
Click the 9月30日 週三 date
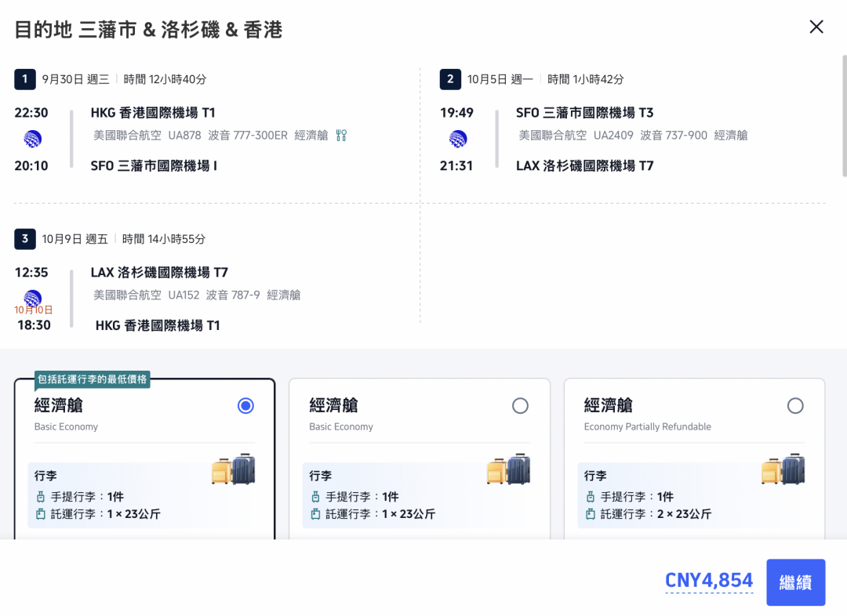(x=75, y=79)
